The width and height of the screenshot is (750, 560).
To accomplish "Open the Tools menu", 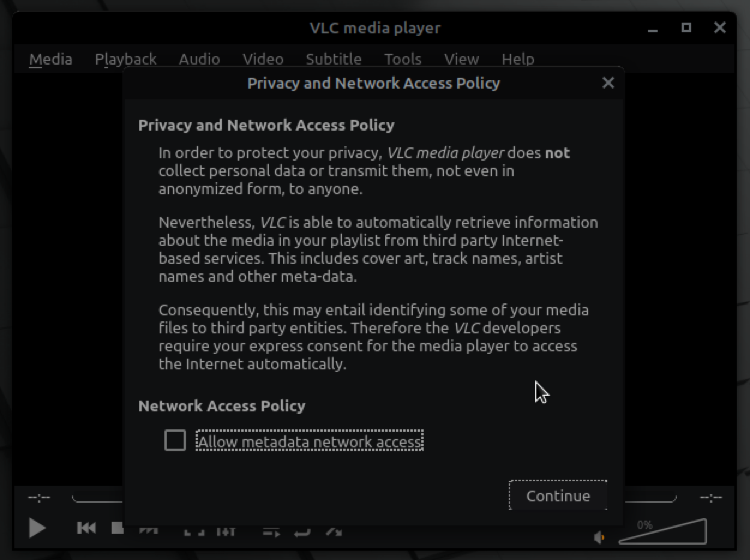I will coord(403,59).
